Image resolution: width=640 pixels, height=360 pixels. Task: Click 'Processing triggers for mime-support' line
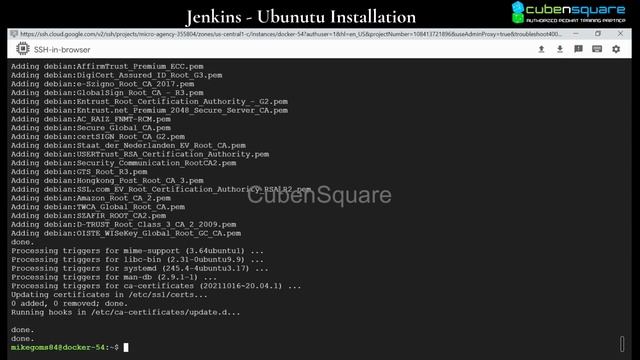(137, 251)
